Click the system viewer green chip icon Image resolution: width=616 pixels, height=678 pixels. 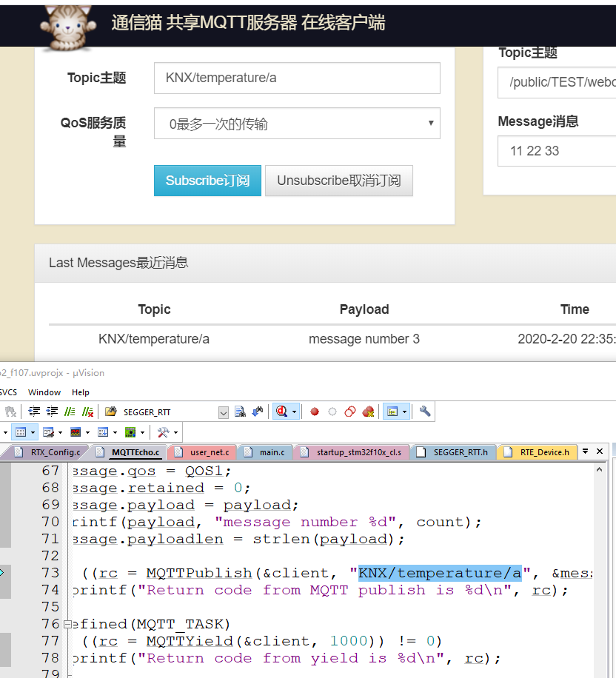coord(130,432)
